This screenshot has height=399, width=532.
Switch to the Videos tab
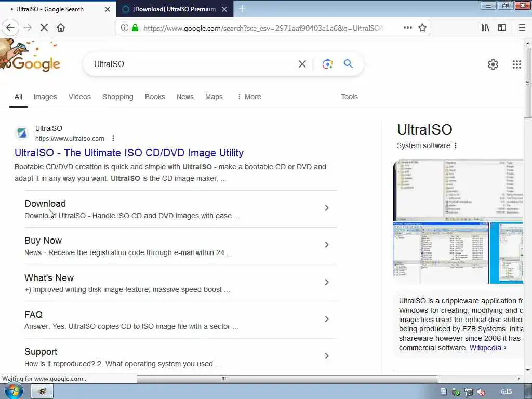tap(79, 97)
